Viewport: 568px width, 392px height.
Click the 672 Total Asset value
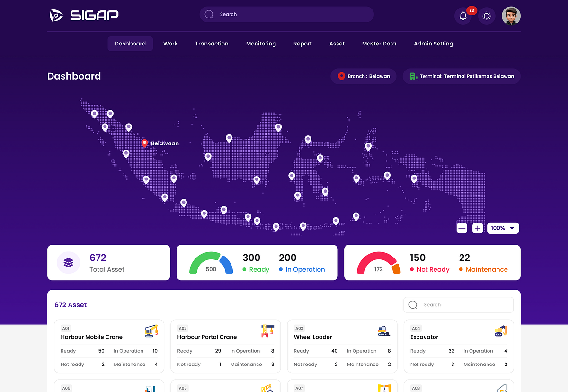98,258
